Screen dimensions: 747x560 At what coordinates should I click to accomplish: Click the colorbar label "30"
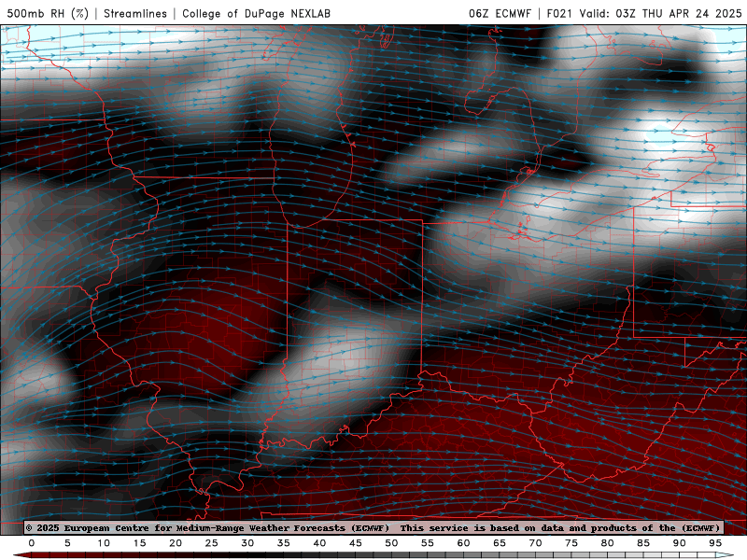(247, 543)
